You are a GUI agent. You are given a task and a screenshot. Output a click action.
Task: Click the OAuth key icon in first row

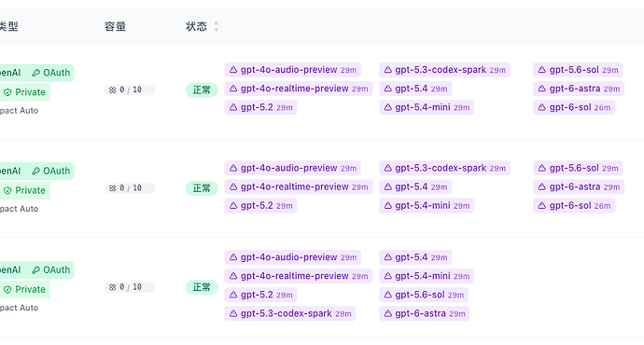coord(36,73)
